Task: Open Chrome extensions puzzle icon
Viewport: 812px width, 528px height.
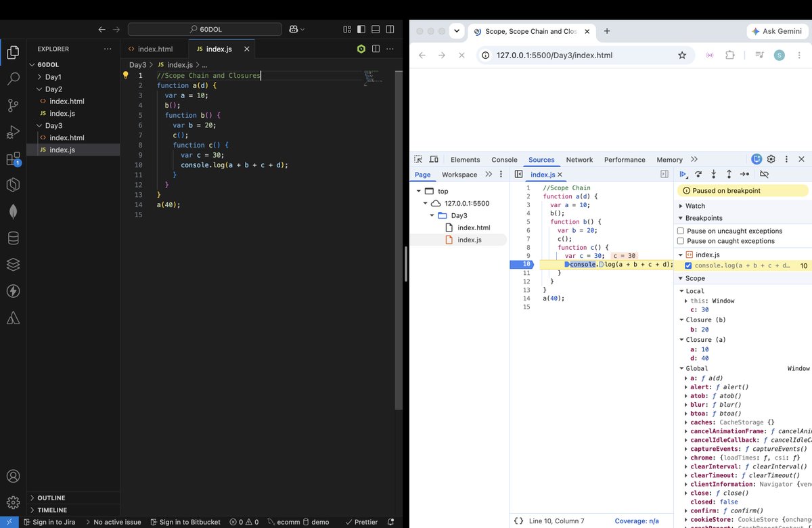Action: [730, 55]
